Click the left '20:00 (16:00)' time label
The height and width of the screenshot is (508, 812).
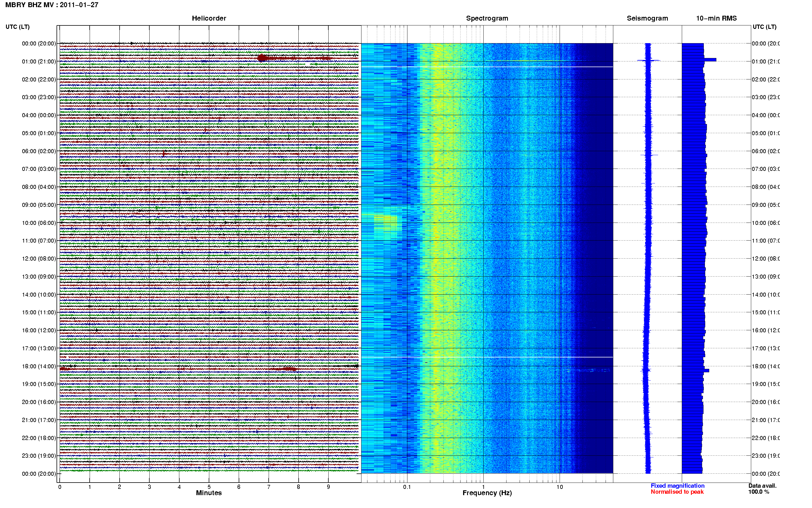[x=39, y=402]
